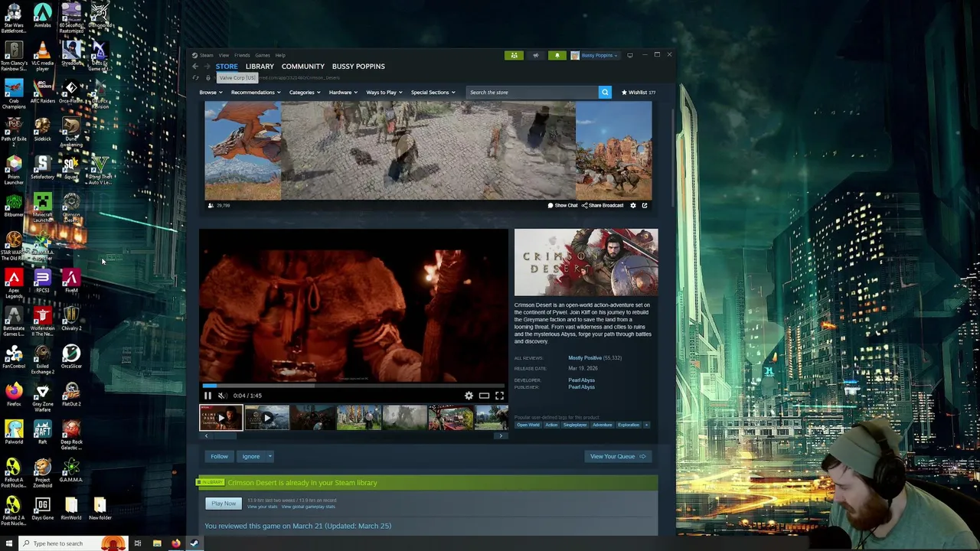
Task: Click the Ignore button
Action: [250, 457]
